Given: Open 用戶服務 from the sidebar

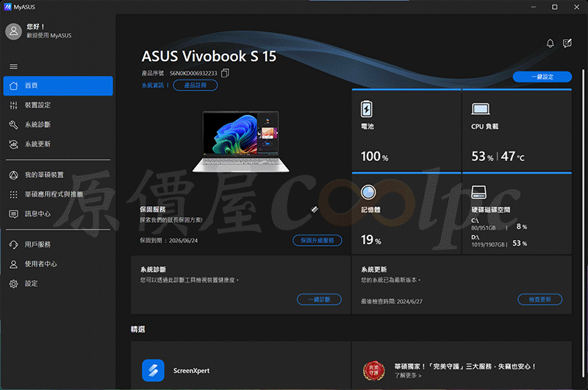Looking at the screenshot, I should [58, 245].
